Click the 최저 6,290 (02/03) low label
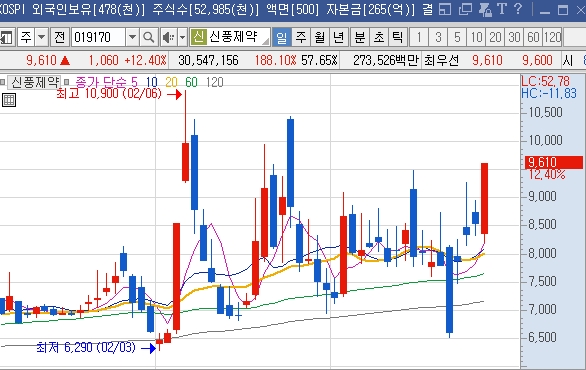 (x=86, y=347)
